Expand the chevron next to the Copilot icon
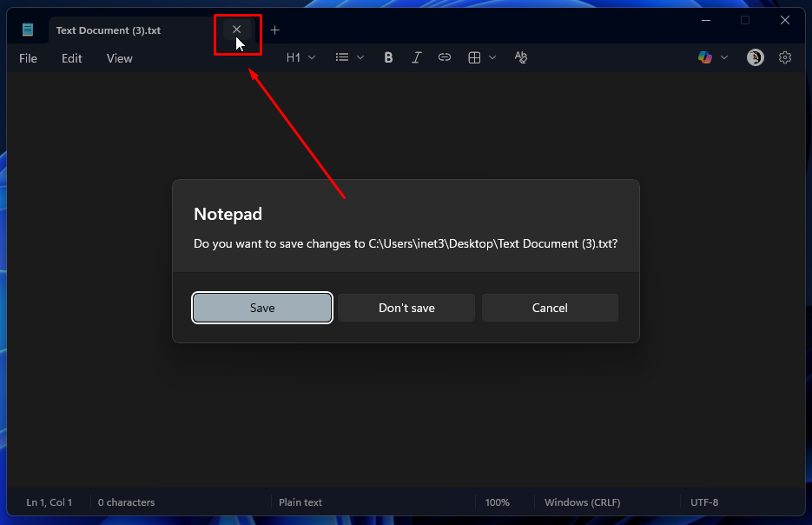The width and height of the screenshot is (812, 525). (723, 57)
